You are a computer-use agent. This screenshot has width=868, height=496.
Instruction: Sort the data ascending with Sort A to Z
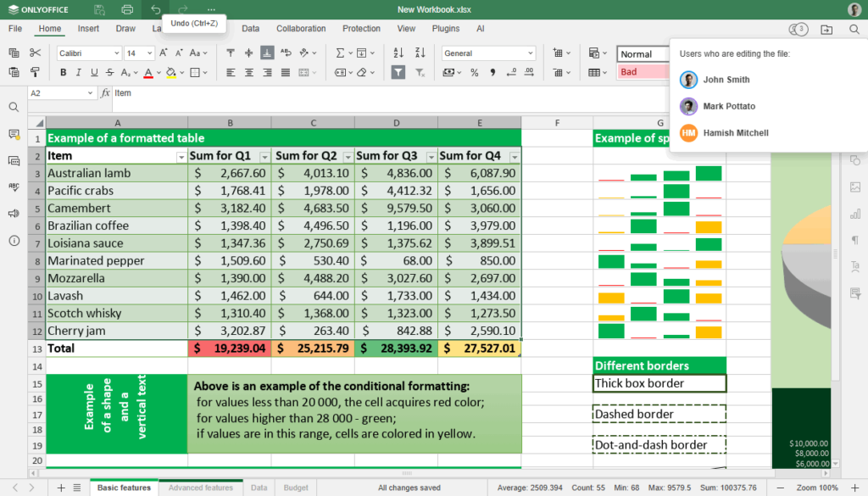[x=398, y=53]
